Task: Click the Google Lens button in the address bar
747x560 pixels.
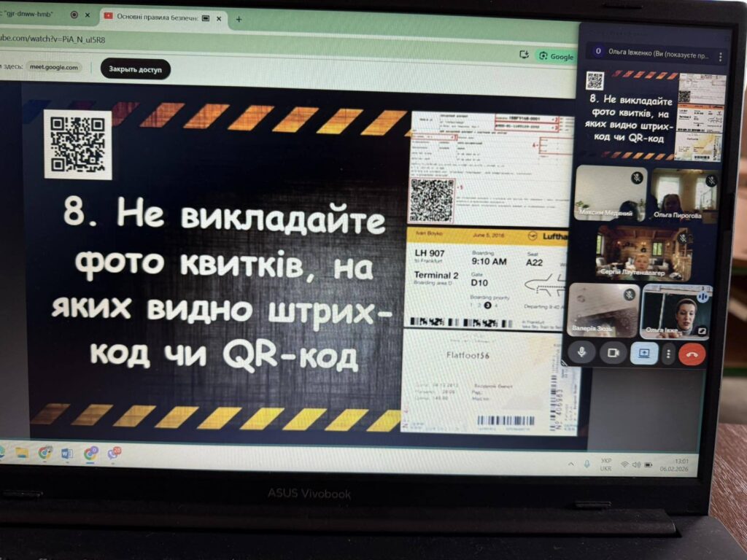Action: click(x=556, y=56)
